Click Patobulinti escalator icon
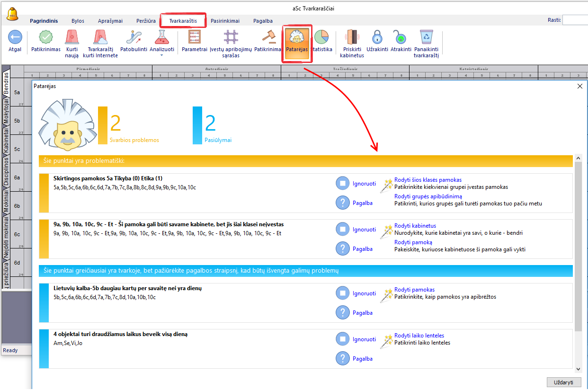 tap(134, 37)
